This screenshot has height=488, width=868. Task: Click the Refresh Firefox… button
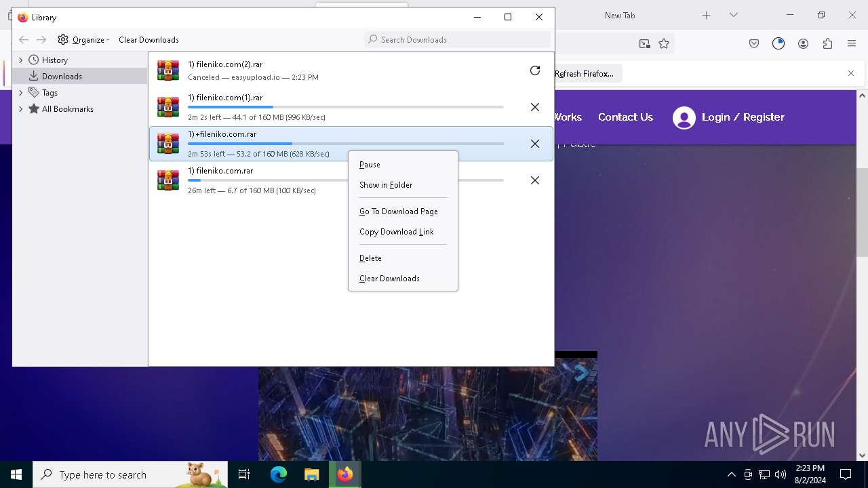[x=584, y=73]
